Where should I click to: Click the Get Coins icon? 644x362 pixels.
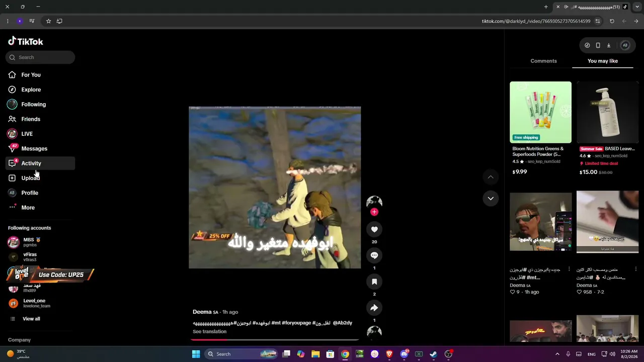[587, 45]
